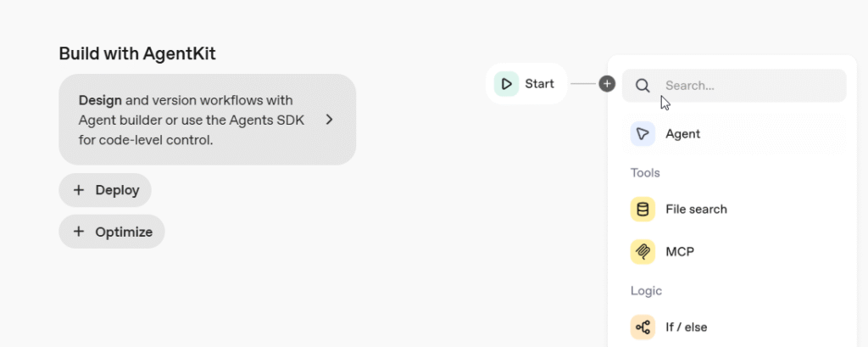Click the plus icon beside Deploy
Image resolution: width=868 pixels, height=347 pixels.
tap(79, 190)
